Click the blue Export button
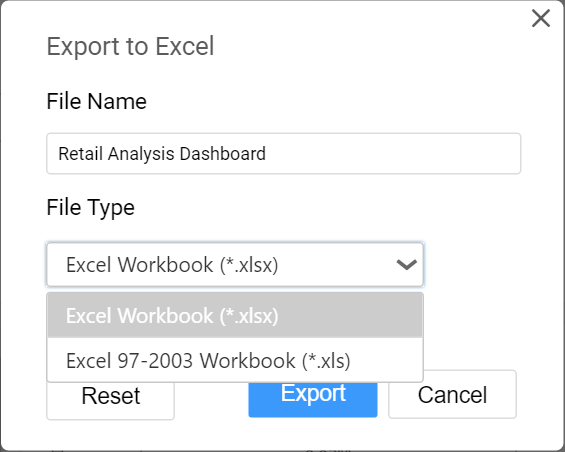The height and width of the screenshot is (452, 565). click(x=313, y=399)
